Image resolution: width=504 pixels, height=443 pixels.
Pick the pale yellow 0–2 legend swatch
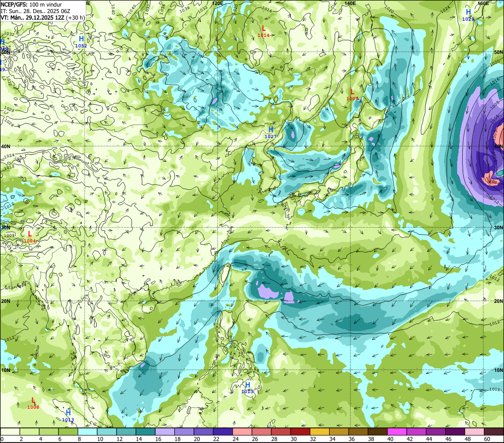coord(10,431)
